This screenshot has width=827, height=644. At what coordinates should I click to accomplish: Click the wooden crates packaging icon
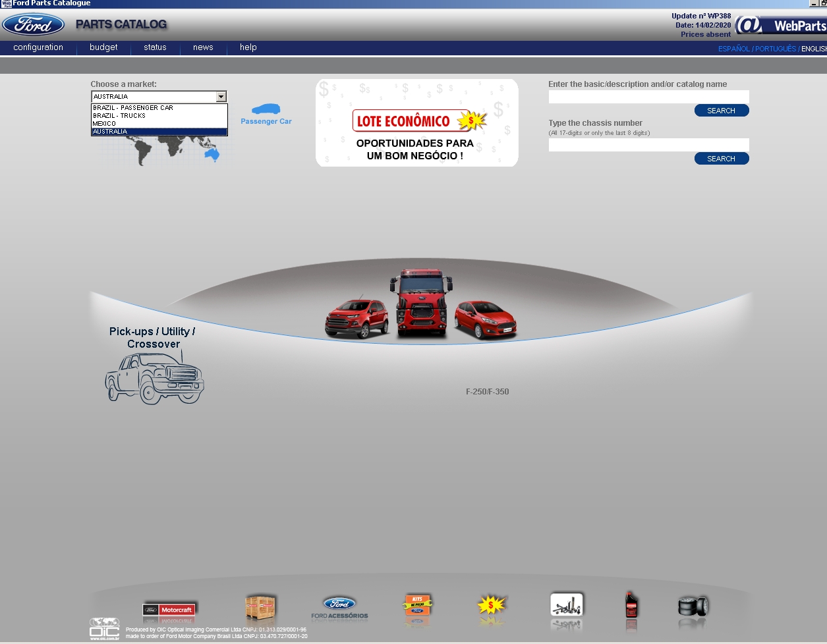click(x=261, y=607)
